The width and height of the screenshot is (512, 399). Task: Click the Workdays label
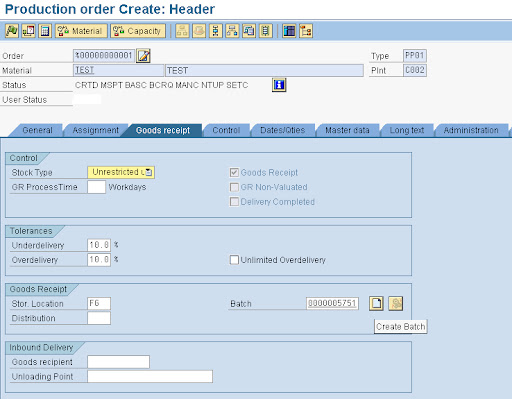127,187
